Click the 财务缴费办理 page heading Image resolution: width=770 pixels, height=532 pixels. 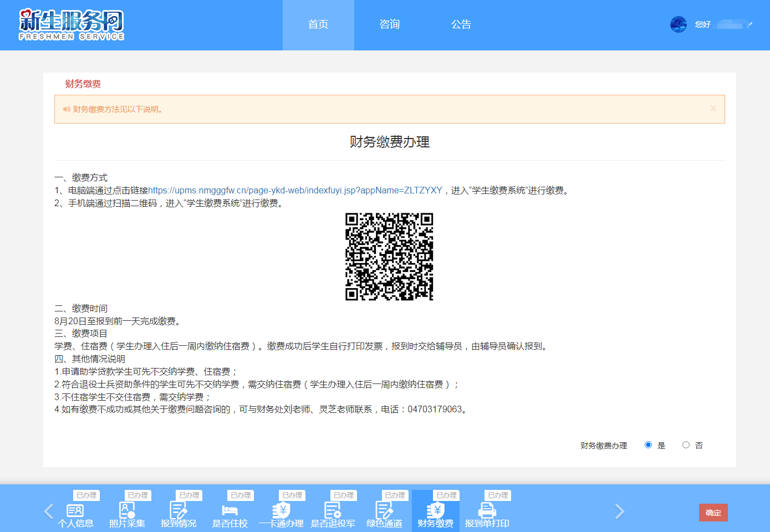point(390,142)
